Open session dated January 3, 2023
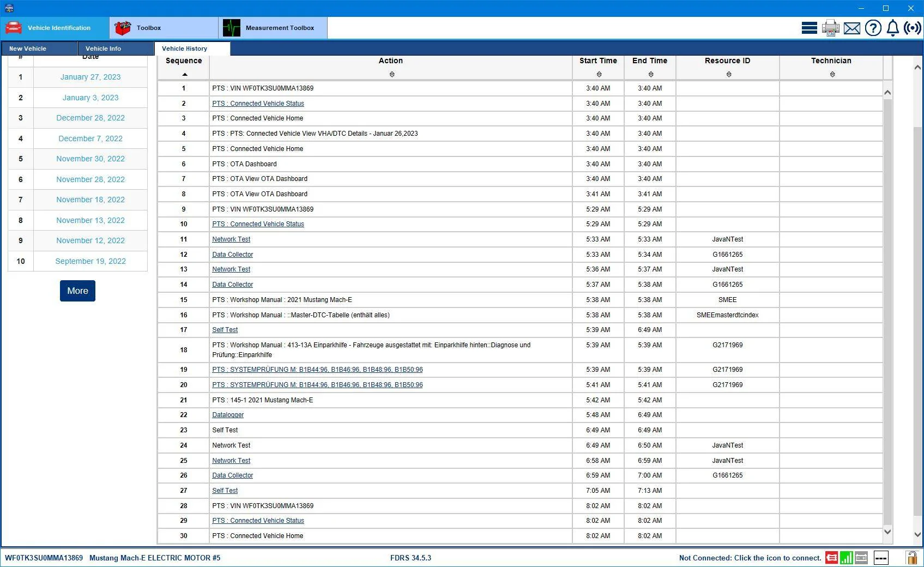 90,98
